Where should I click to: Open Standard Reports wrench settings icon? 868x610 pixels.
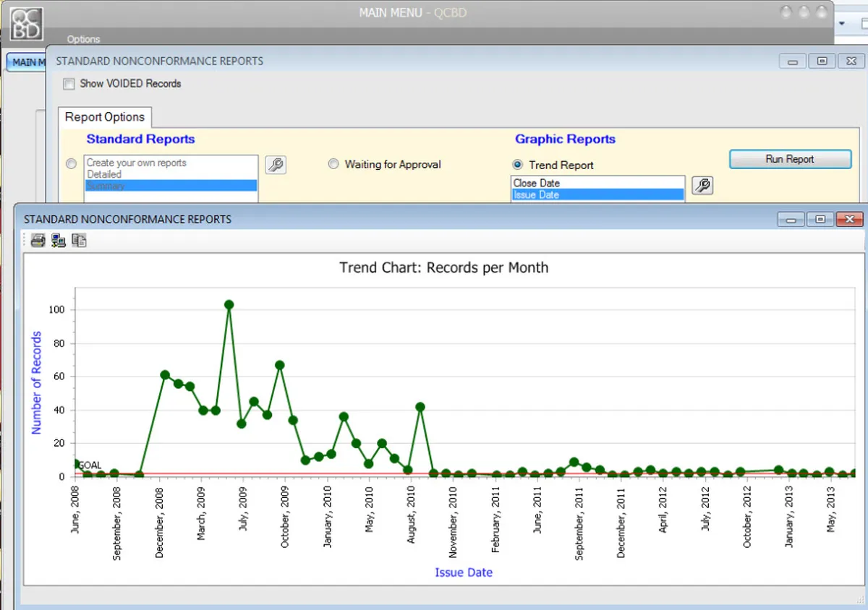[276, 165]
